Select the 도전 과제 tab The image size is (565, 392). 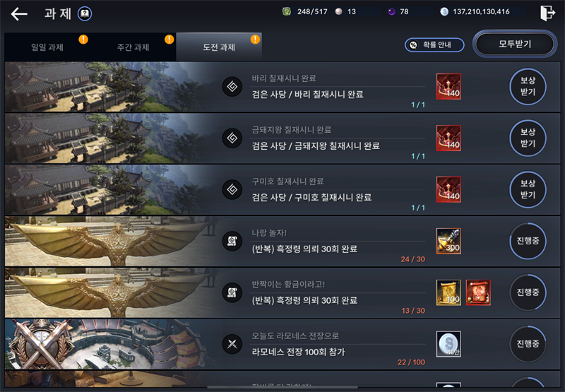click(x=219, y=47)
